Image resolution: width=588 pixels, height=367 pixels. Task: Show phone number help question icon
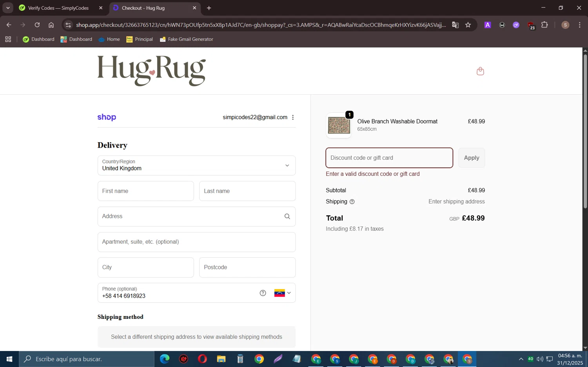coord(263,293)
